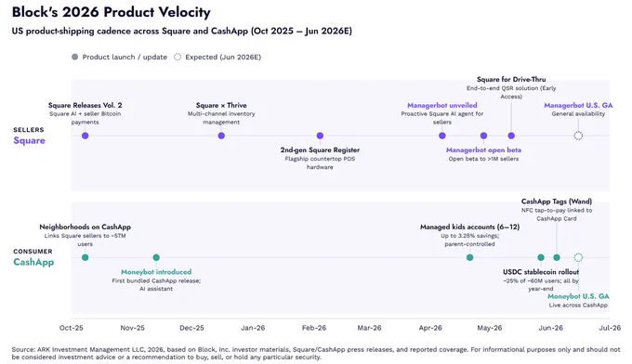Viewport: 632px width, 364px height.
Task: Select the Managed kids accounts marker
Action: coord(470,257)
